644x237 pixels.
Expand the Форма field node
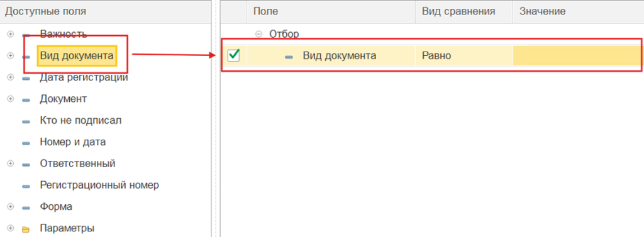pyautogui.click(x=11, y=207)
